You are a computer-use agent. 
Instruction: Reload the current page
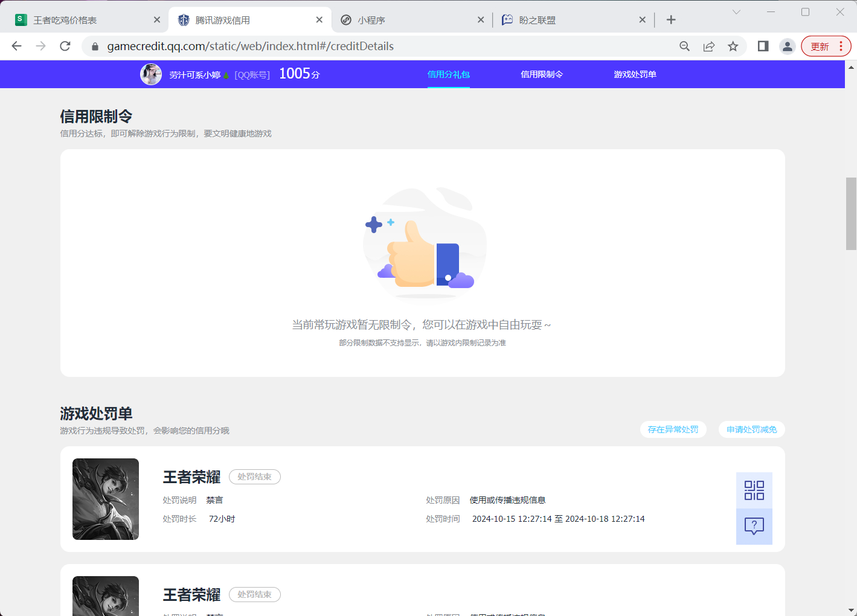click(x=65, y=46)
